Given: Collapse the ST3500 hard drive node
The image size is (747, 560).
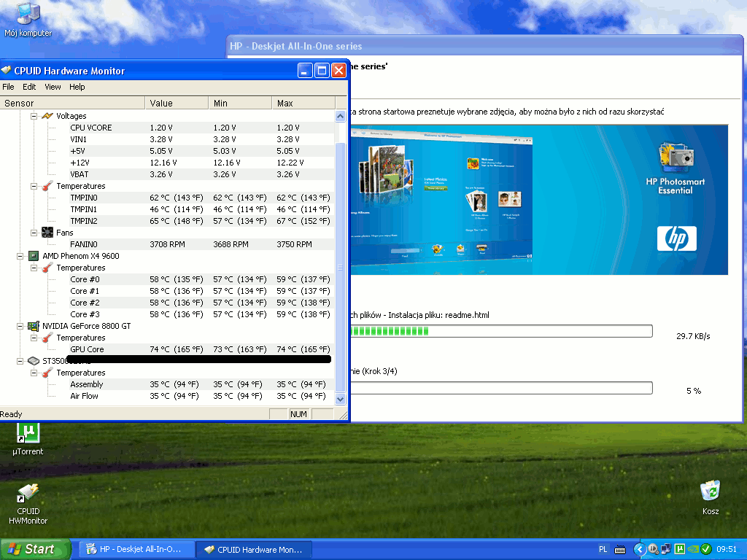Looking at the screenshot, I should [x=20, y=361].
